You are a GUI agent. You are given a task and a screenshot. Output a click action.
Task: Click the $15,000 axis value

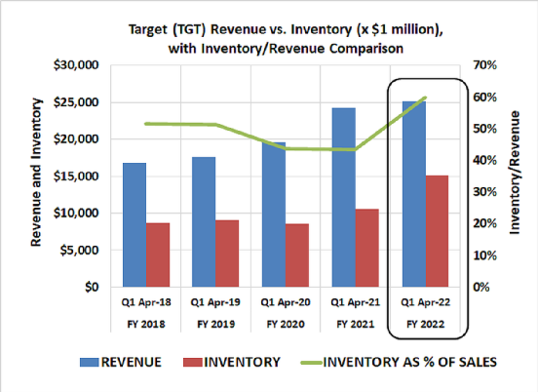point(76,176)
